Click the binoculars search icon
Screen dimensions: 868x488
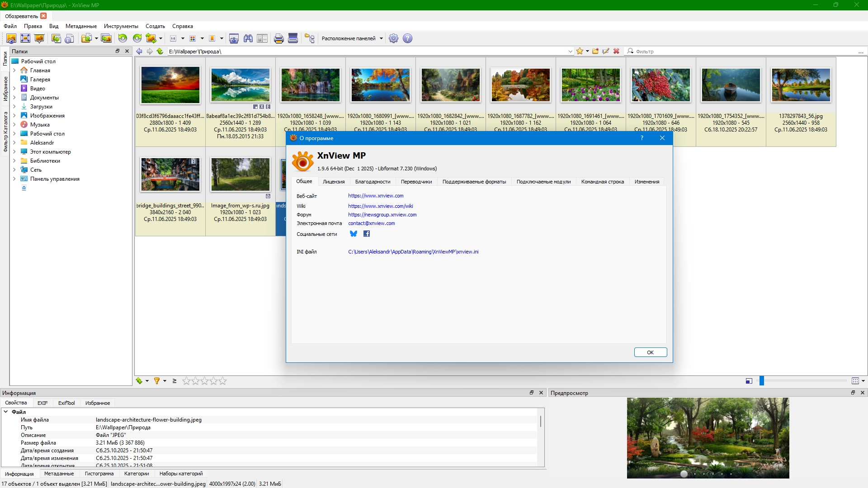pyautogui.click(x=248, y=38)
